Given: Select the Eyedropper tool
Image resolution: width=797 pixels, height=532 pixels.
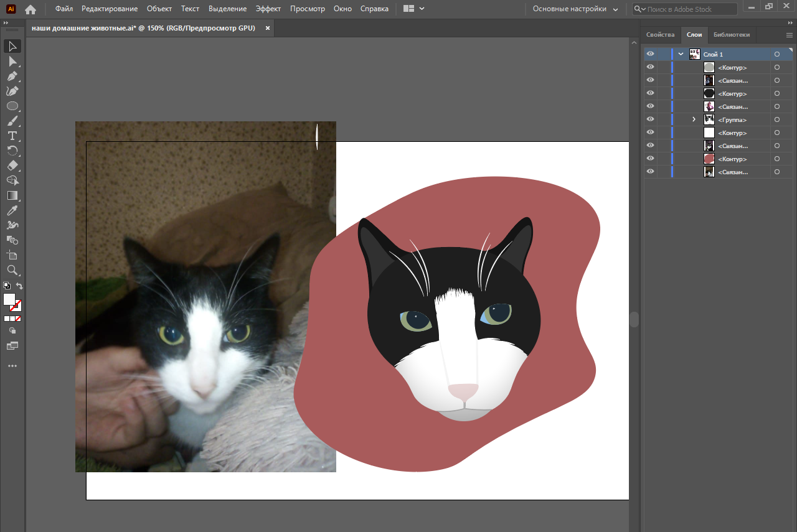Looking at the screenshot, I should pyautogui.click(x=12, y=210).
